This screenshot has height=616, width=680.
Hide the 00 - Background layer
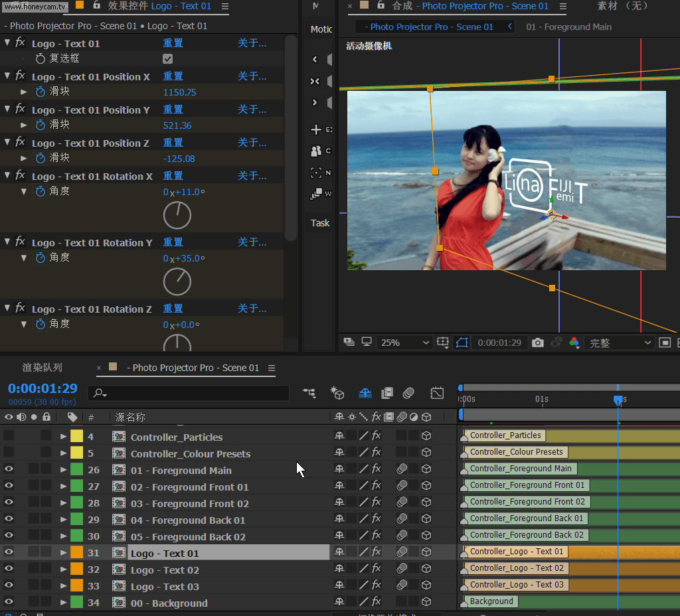point(9,602)
